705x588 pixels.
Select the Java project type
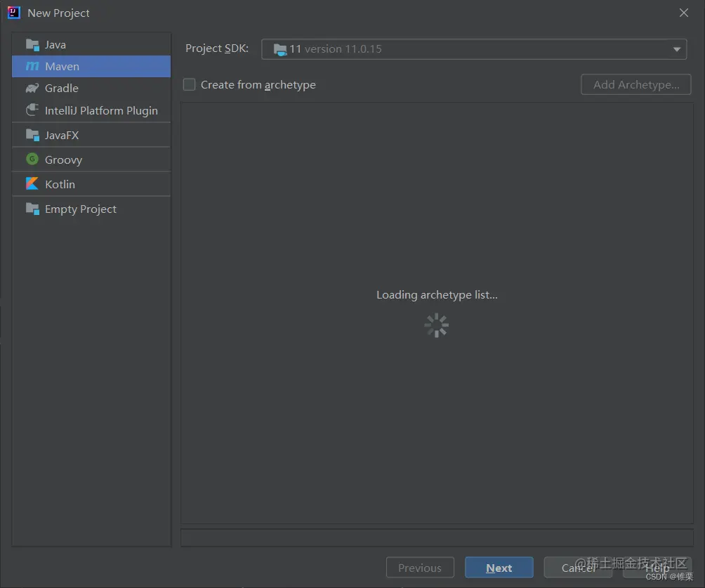91,44
